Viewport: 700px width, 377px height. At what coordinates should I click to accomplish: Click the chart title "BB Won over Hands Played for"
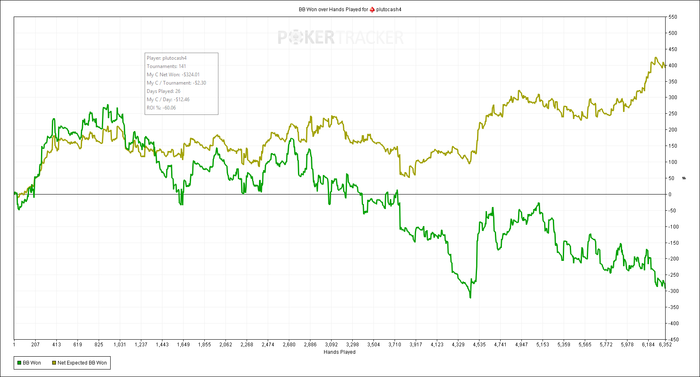pos(333,9)
